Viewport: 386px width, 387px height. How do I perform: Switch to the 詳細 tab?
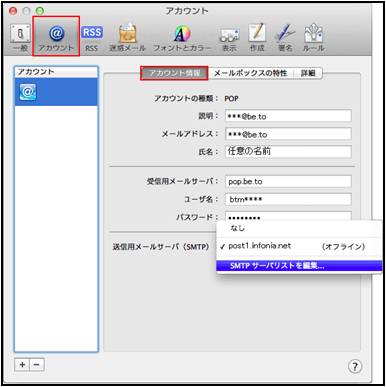click(308, 73)
